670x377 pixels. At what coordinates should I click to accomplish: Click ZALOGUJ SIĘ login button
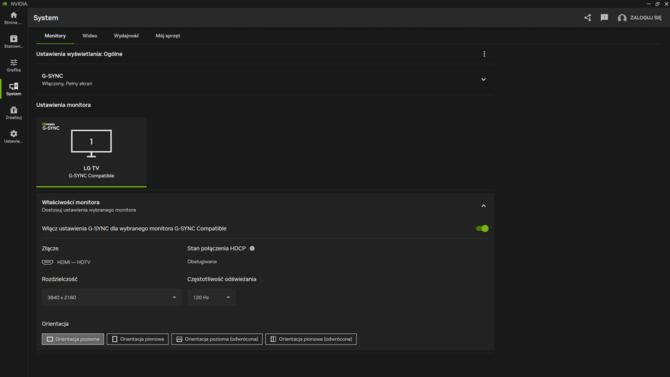[x=646, y=18]
